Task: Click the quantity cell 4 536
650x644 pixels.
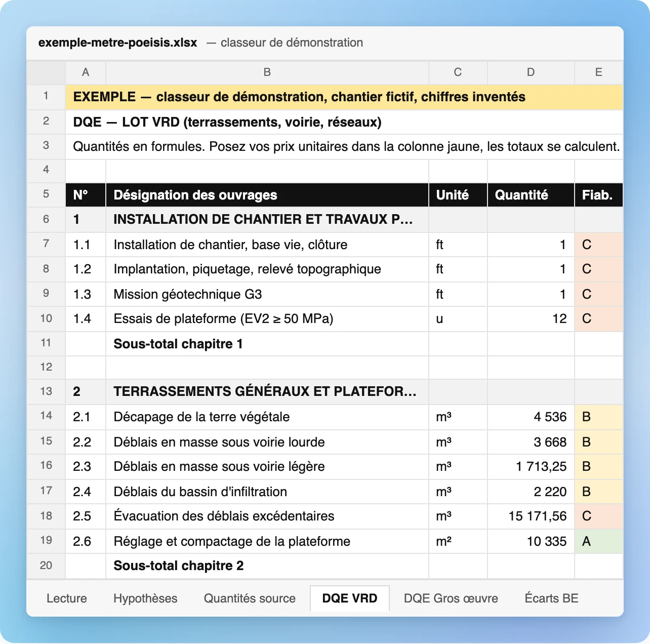Action: click(531, 417)
